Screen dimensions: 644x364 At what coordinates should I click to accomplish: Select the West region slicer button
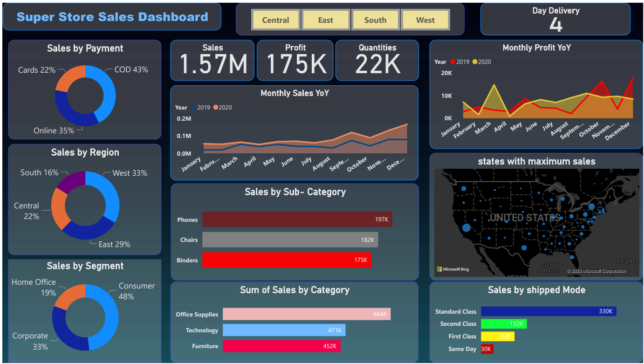(x=425, y=20)
